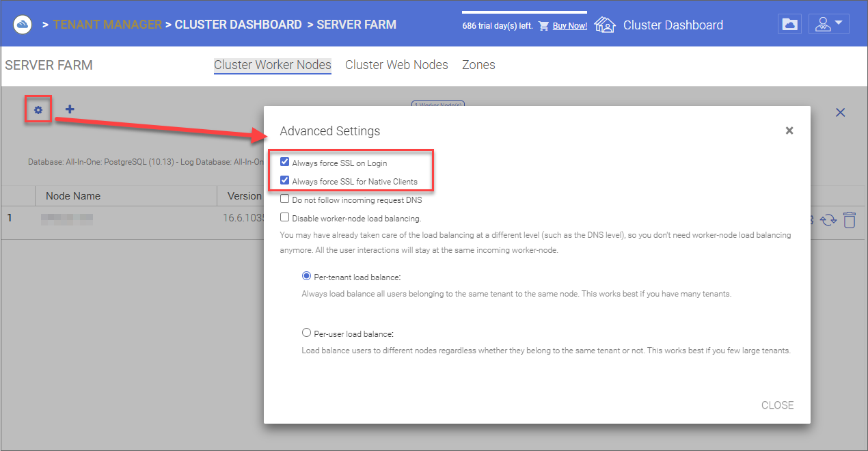Click the Buy Now! link

pyautogui.click(x=569, y=26)
